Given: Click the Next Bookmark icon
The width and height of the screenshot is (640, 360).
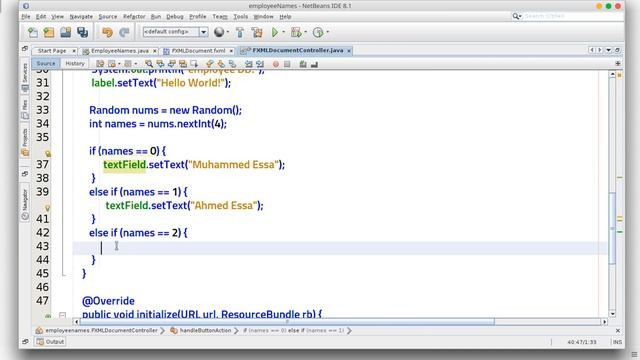Looking at the screenshot, I should point(221,64).
